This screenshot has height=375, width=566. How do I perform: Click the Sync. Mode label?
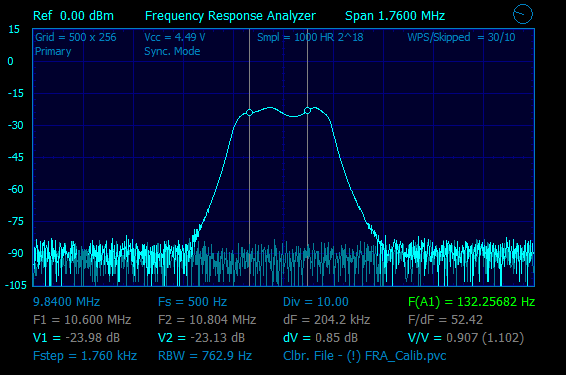[172, 51]
